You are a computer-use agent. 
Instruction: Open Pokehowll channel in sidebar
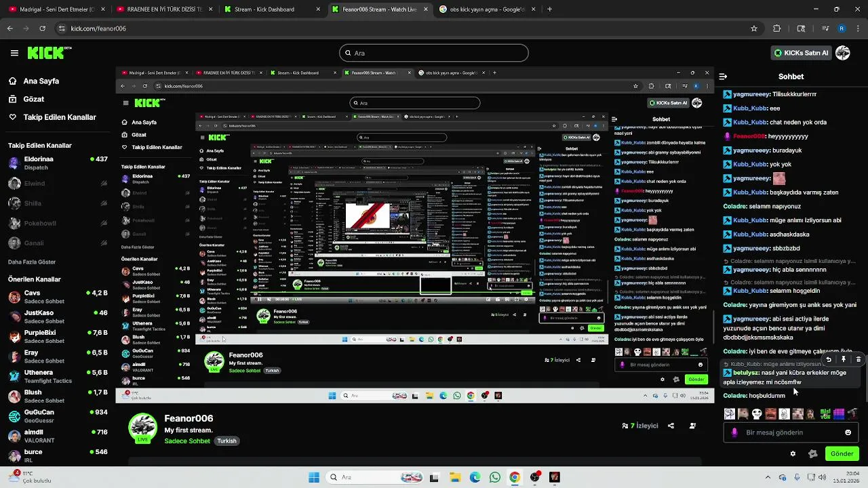(x=58, y=223)
